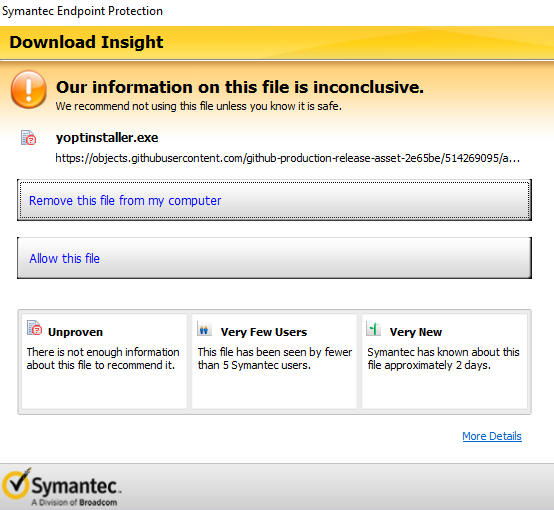Click the Very New heading

pos(416,332)
